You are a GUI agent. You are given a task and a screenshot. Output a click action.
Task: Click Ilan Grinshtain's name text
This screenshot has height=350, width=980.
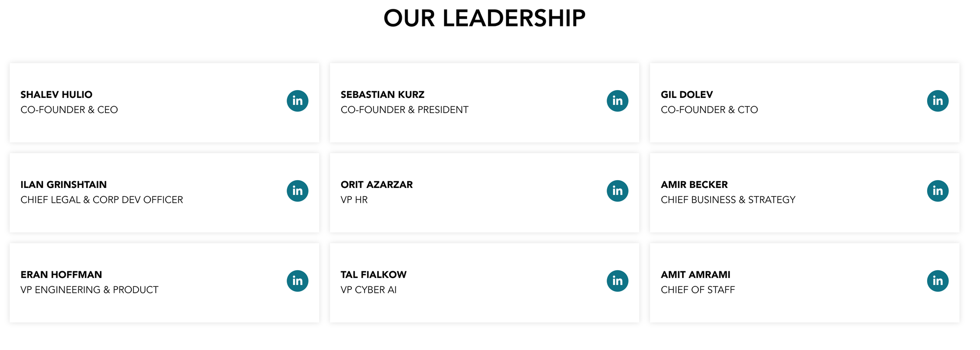[x=64, y=185]
